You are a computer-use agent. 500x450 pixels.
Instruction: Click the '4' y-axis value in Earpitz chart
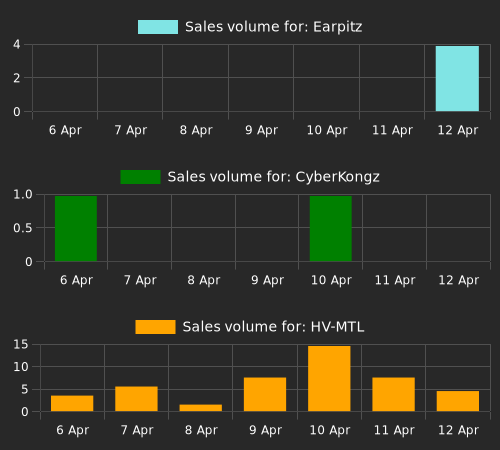[17, 44]
